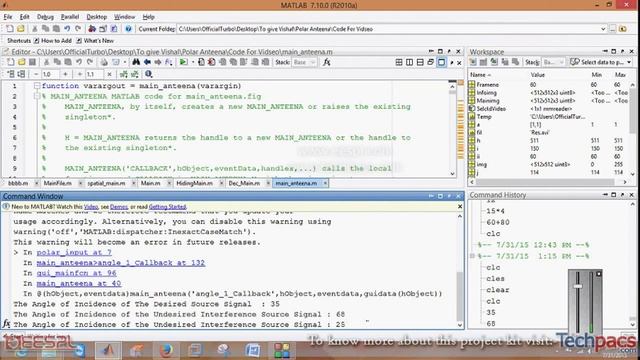Click the polar_input at 7 link
640x360 pixels.
[x=74, y=253]
